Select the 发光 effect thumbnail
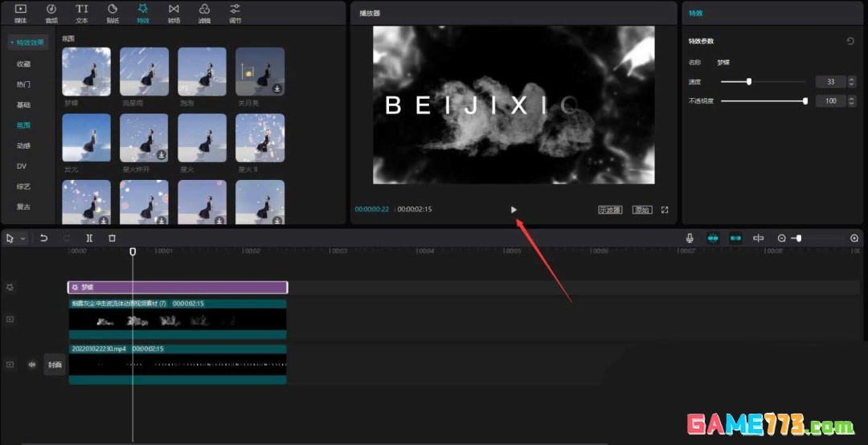This screenshot has width=868, height=445. click(x=86, y=138)
